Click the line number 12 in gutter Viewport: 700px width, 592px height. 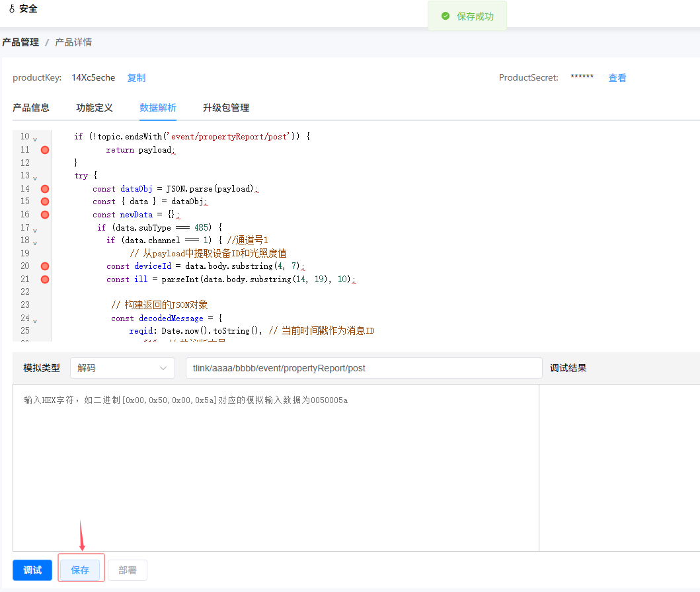point(25,163)
